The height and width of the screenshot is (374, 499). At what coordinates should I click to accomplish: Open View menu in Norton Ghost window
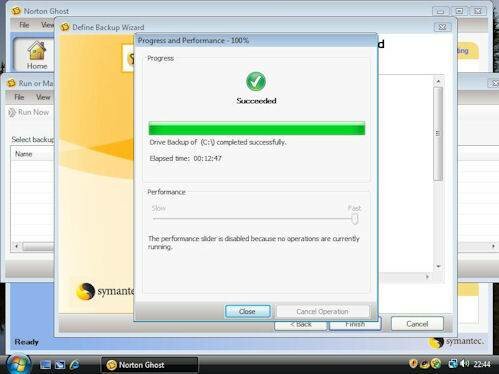point(47,25)
